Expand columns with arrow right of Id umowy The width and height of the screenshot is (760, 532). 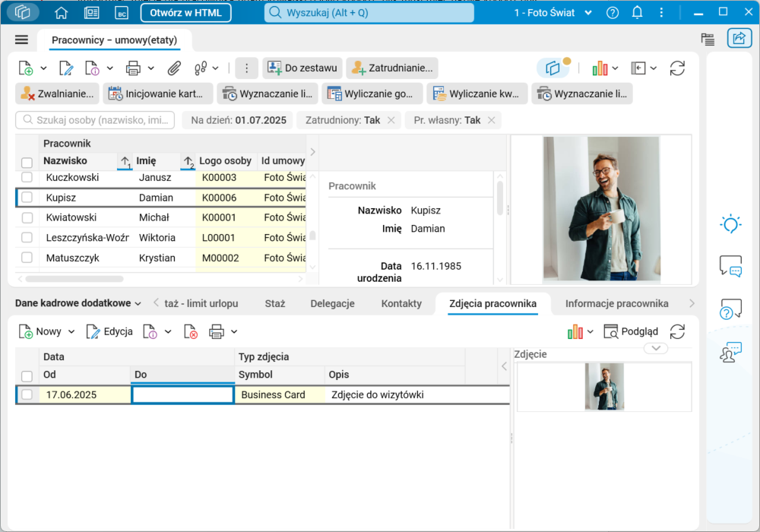click(312, 152)
